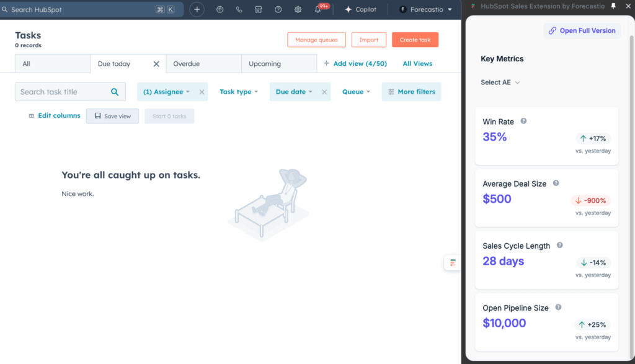Open the settings gear icon

pyautogui.click(x=298, y=9)
